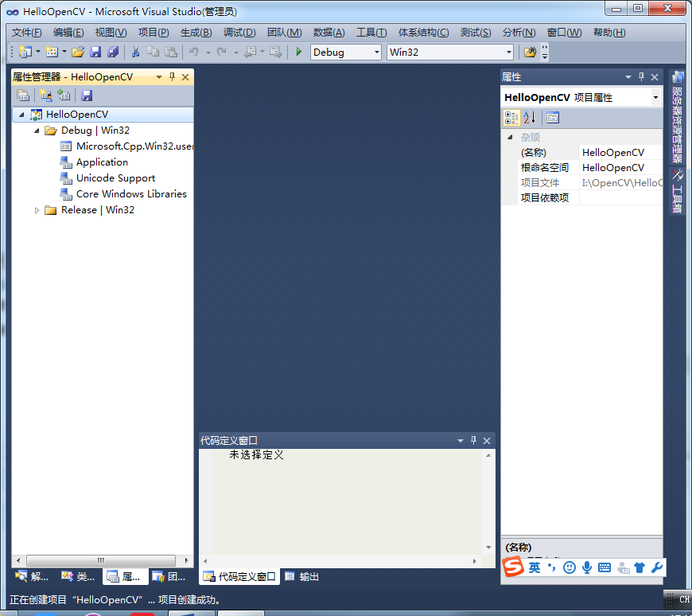Click the Add New Item toolbar icon
This screenshot has width=692, height=616.
(52, 52)
